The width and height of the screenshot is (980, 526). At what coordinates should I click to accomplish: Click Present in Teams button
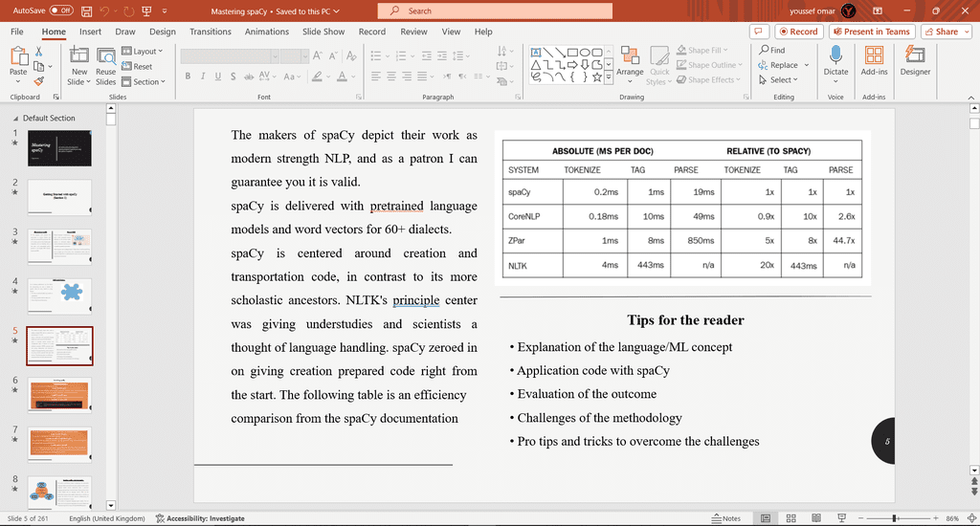(x=872, y=32)
